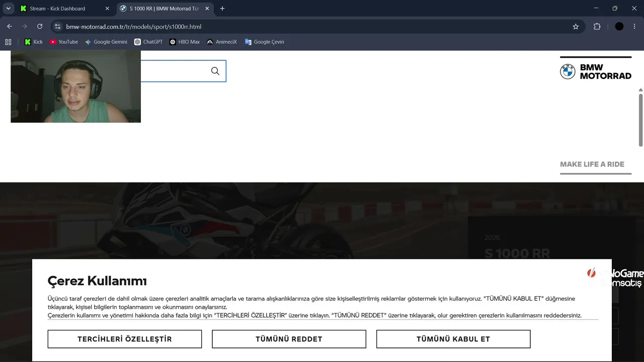Viewport: 644px width, 362px height.
Task: Open the Kick bookmark
Action: [x=34, y=42]
